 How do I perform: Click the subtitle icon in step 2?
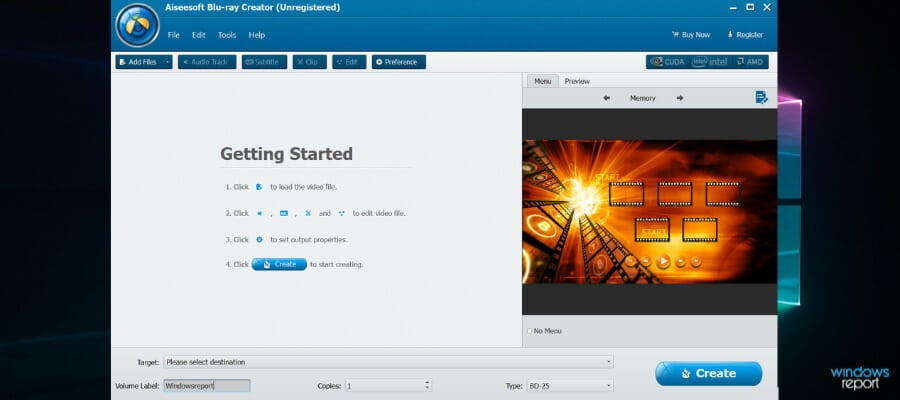point(284,213)
